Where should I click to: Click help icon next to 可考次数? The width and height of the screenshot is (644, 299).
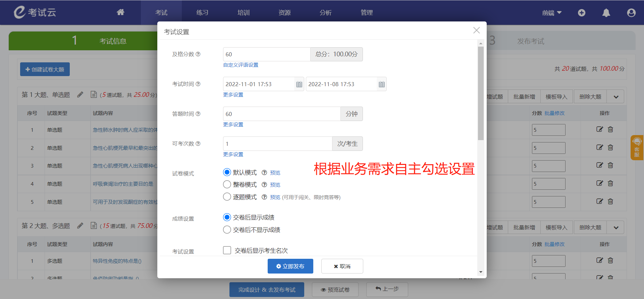[x=198, y=143]
